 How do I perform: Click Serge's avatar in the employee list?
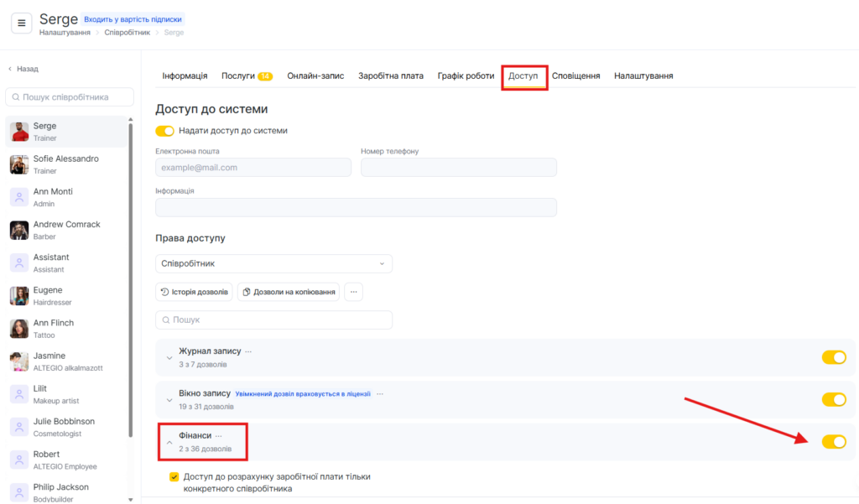click(x=19, y=132)
